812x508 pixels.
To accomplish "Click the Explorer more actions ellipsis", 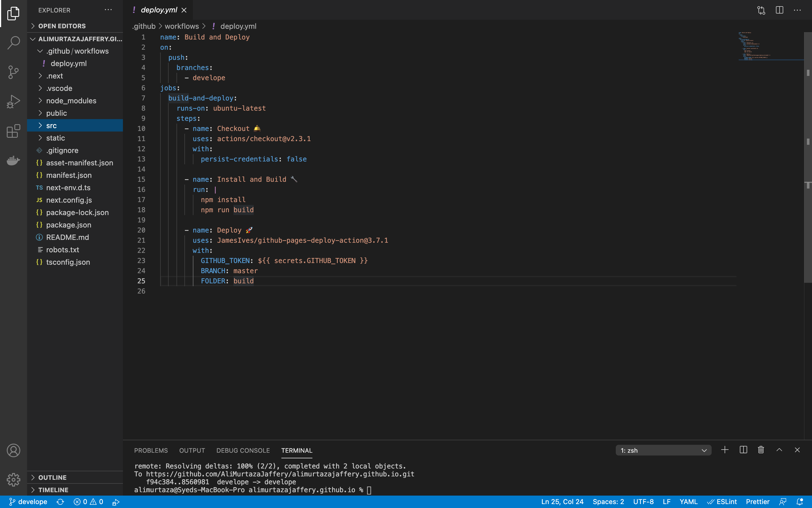I will [x=108, y=10].
